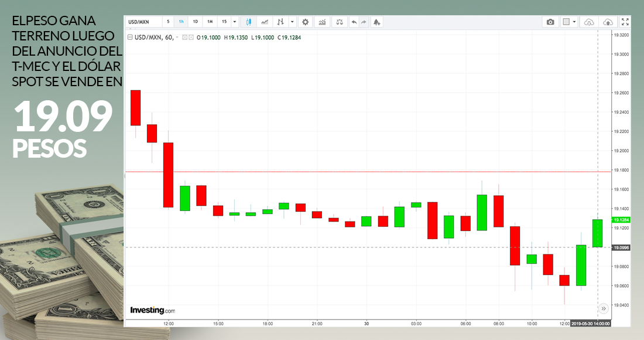Click the Investing.com logo link
Screen dimensions: 644x340
point(152,310)
